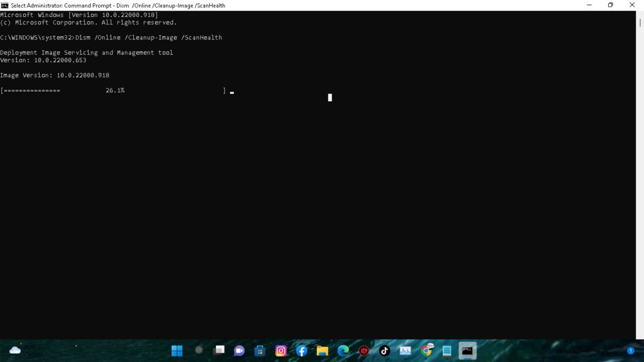Open the Windows Start menu
This screenshot has width=644, height=362.
(x=177, y=351)
